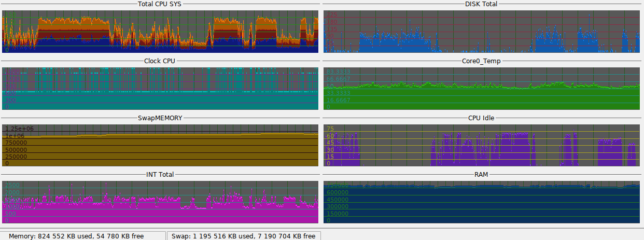Select the Core0_Temp temperature plot area

click(x=481, y=89)
